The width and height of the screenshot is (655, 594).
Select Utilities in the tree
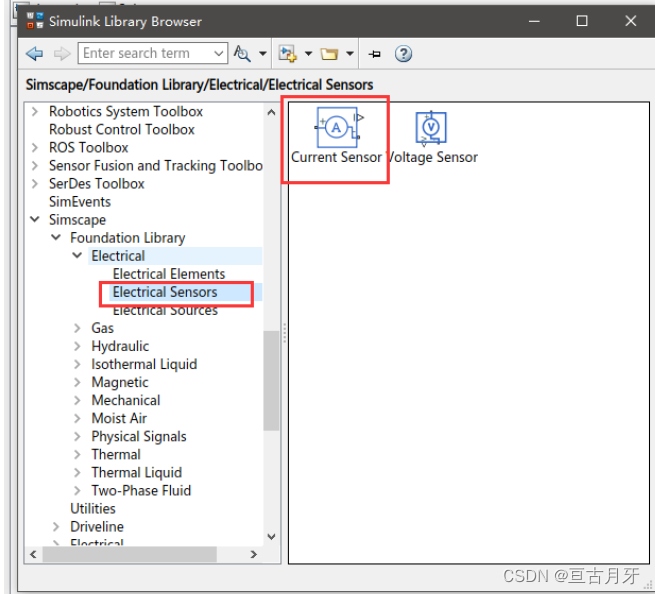93,508
